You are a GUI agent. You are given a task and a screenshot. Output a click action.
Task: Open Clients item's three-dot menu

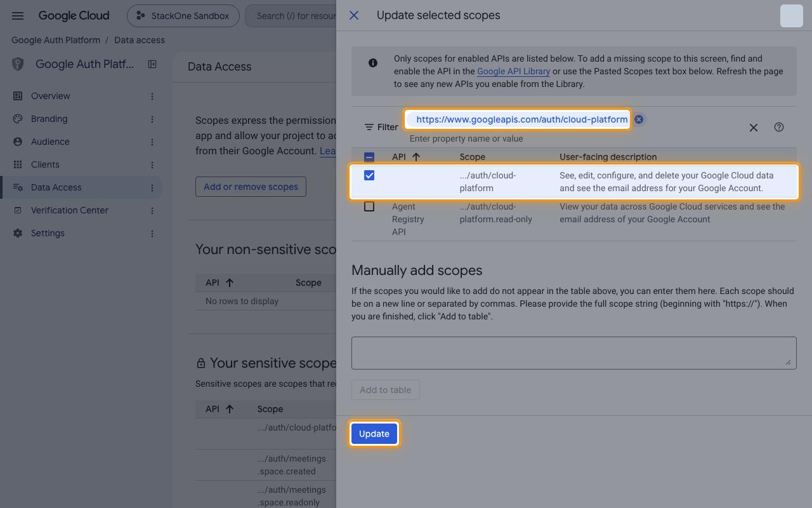(x=152, y=164)
